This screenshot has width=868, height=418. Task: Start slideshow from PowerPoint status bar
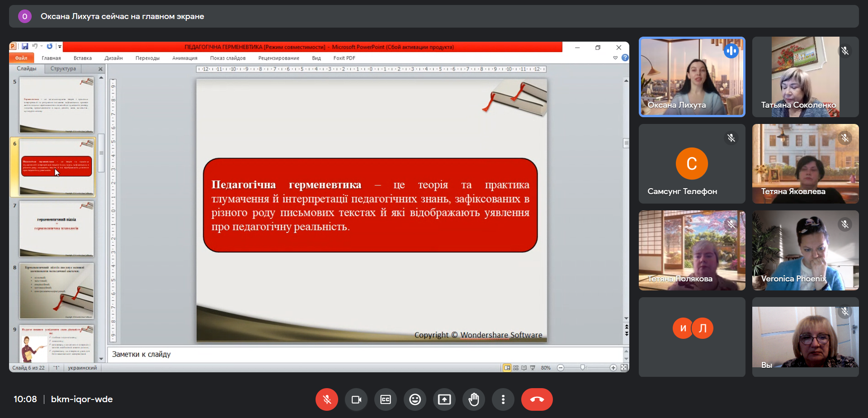533,368
